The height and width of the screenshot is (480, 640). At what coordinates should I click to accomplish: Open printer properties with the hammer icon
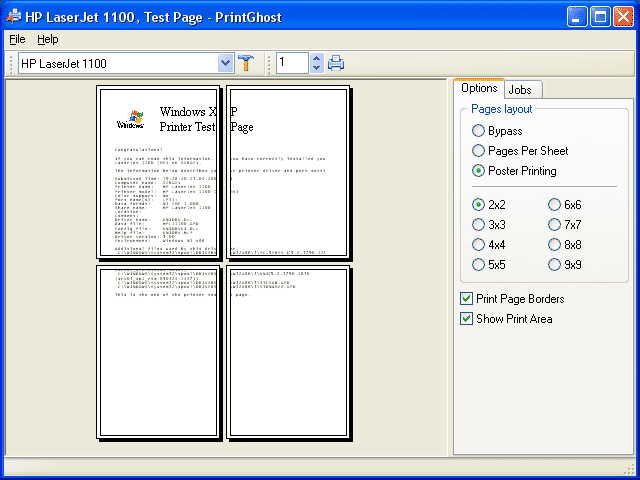point(246,63)
